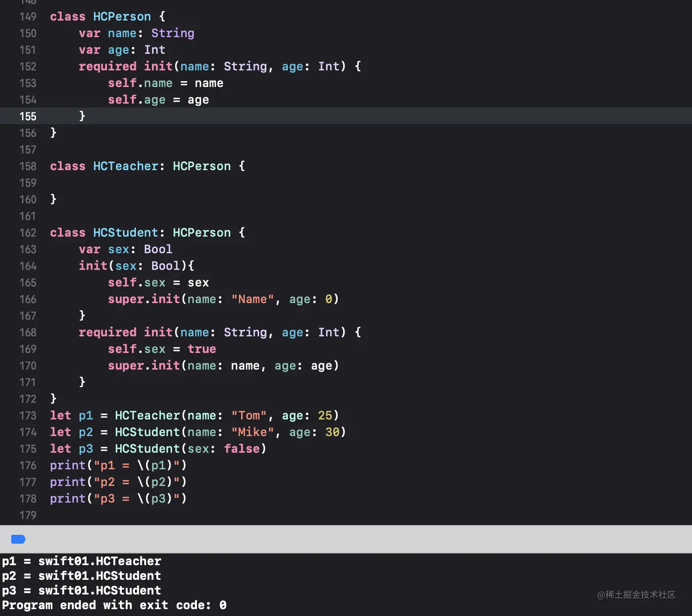Click 'var age: Int' on line 151
The height and width of the screenshot is (616, 692).
tap(122, 50)
